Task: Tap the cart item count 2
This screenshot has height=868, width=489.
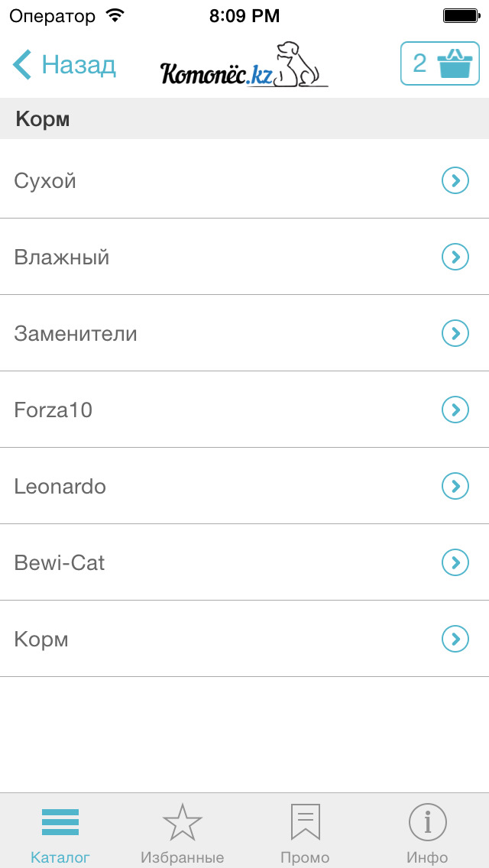Action: 419,63
